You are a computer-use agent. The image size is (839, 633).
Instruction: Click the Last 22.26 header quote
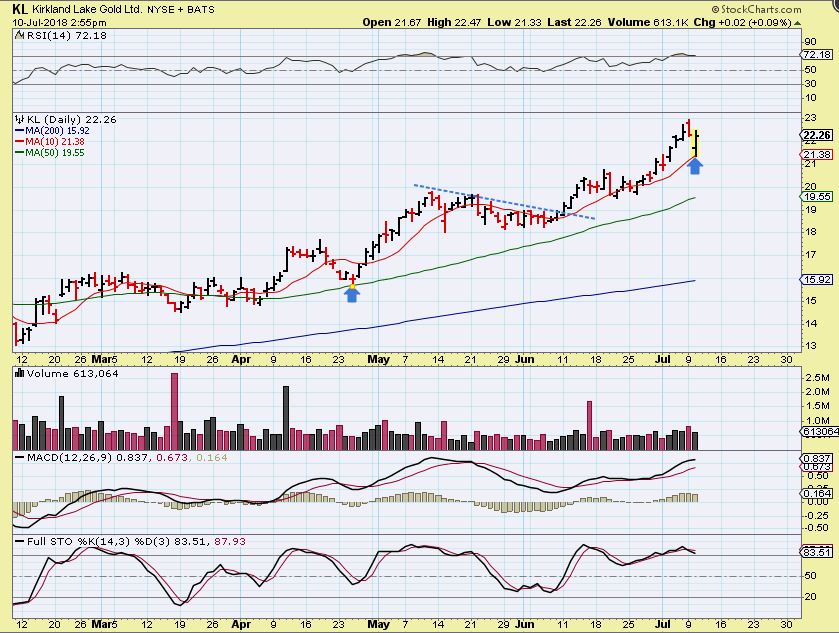click(x=574, y=22)
